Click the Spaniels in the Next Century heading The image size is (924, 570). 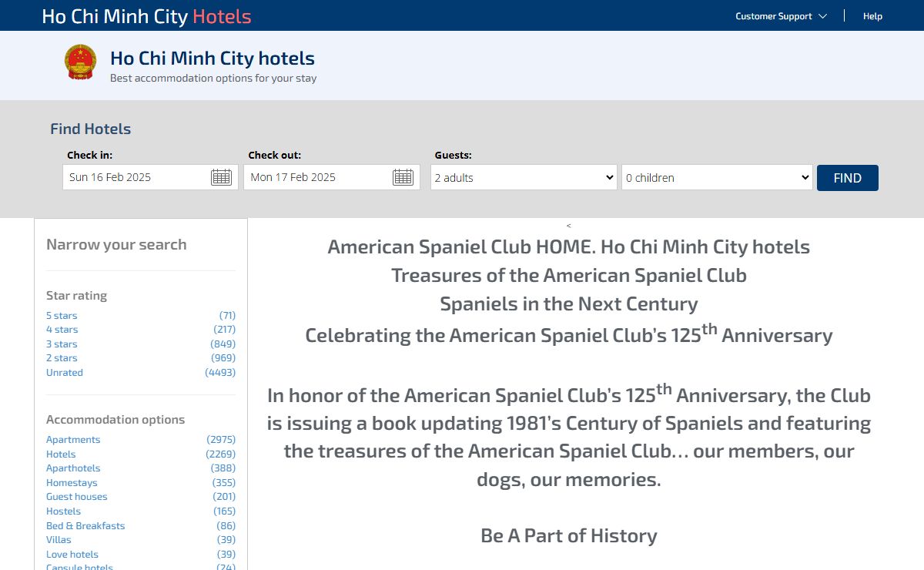(569, 304)
